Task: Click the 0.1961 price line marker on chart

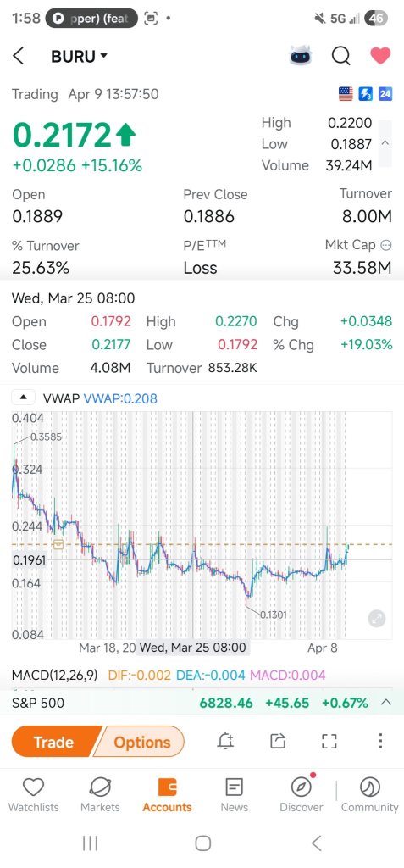Action: pos(29,560)
